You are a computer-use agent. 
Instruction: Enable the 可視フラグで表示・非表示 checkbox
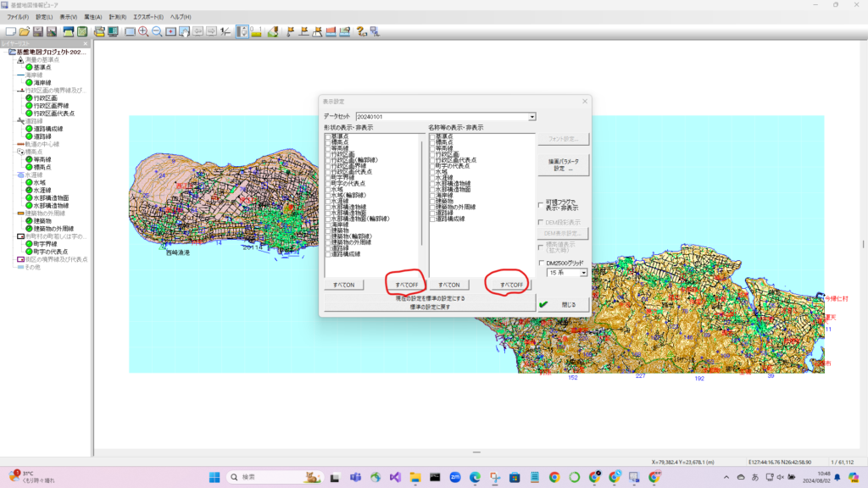542,204
